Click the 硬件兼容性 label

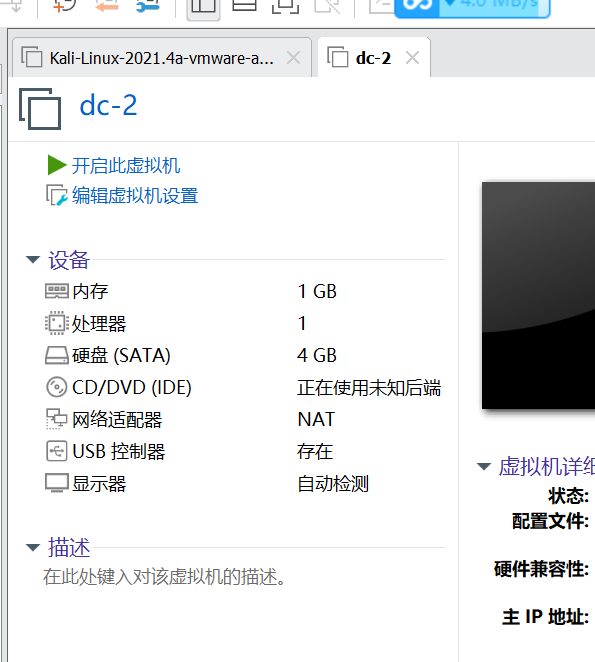541,569
